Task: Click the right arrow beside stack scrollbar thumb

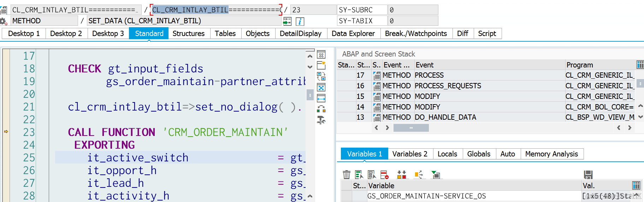Action: [x=387, y=128]
